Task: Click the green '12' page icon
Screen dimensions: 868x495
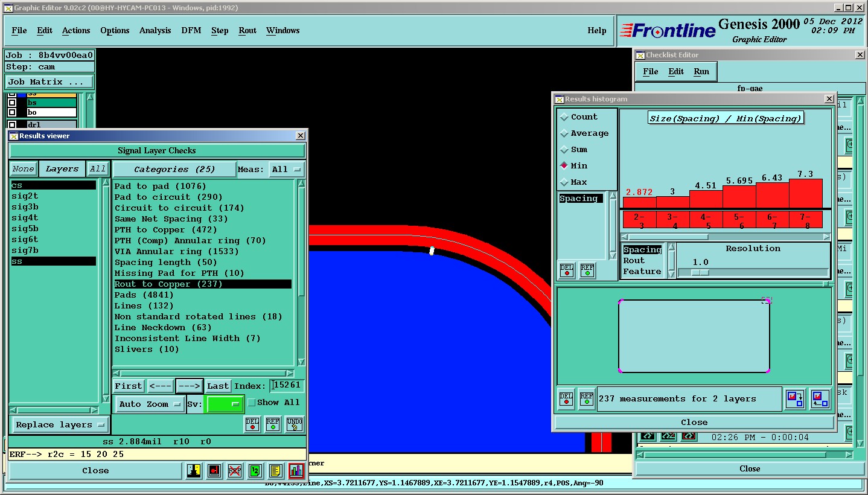Action: coord(255,471)
